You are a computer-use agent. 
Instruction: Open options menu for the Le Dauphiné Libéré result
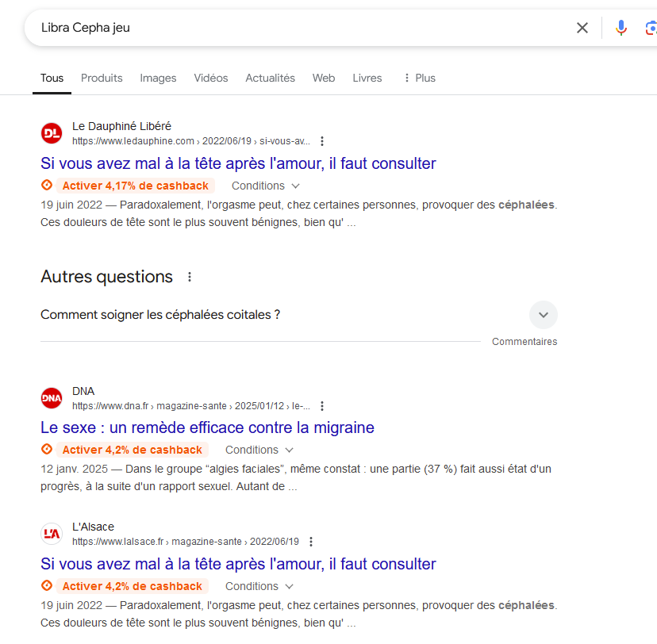click(322, 141)
